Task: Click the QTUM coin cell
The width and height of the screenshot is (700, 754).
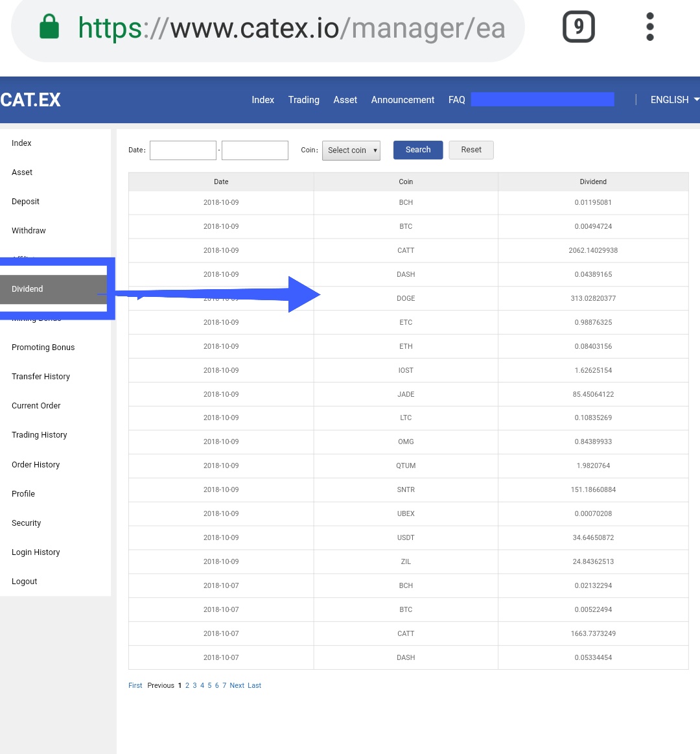Action: point(406,466)
